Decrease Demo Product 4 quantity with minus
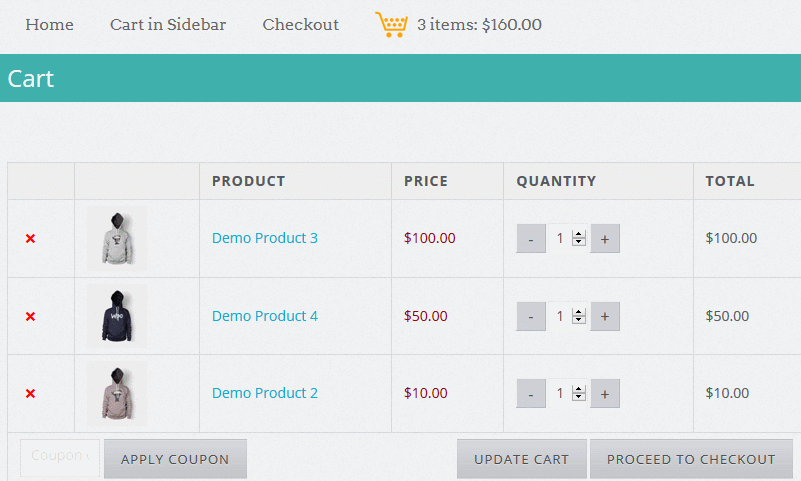 pos(531,317)
